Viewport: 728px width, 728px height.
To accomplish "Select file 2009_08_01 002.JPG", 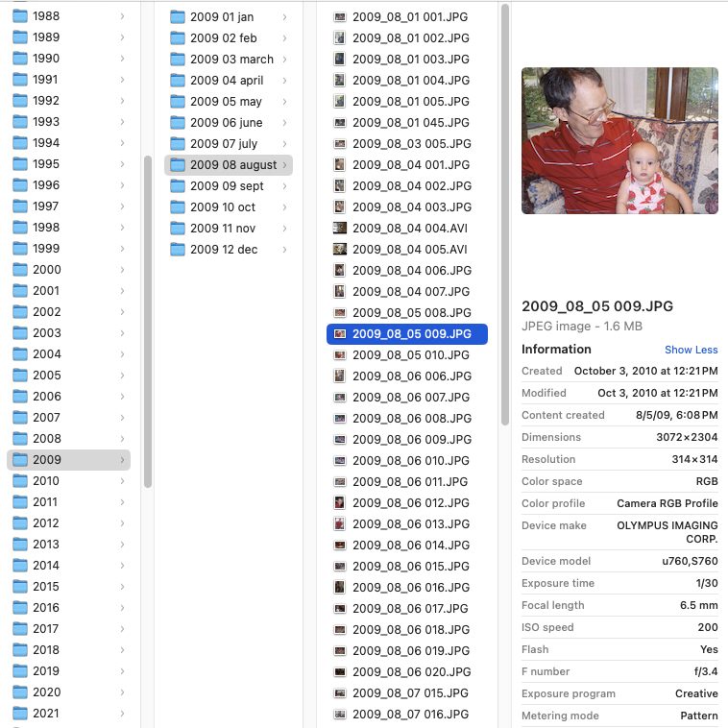I will click(407, 38).
